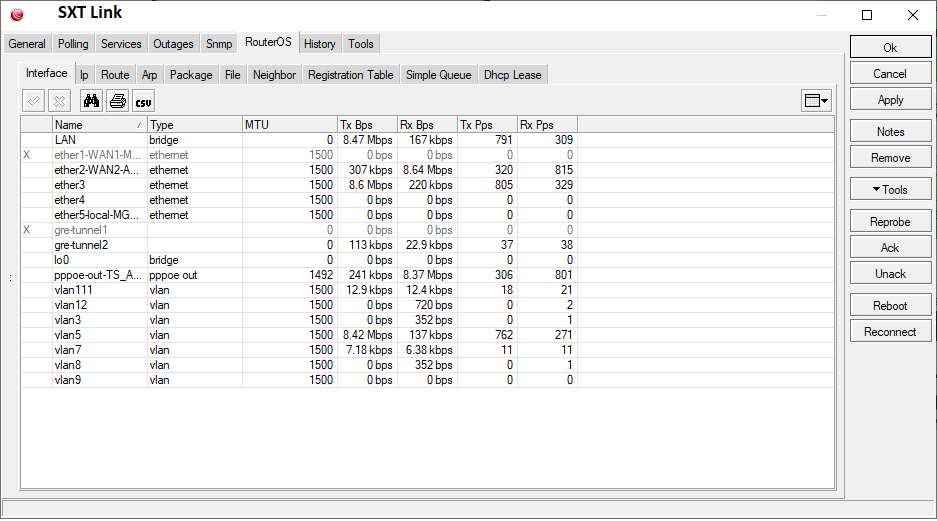Sort by the Name column header
This screenshot has height=521, width=937.
point(99,125)
